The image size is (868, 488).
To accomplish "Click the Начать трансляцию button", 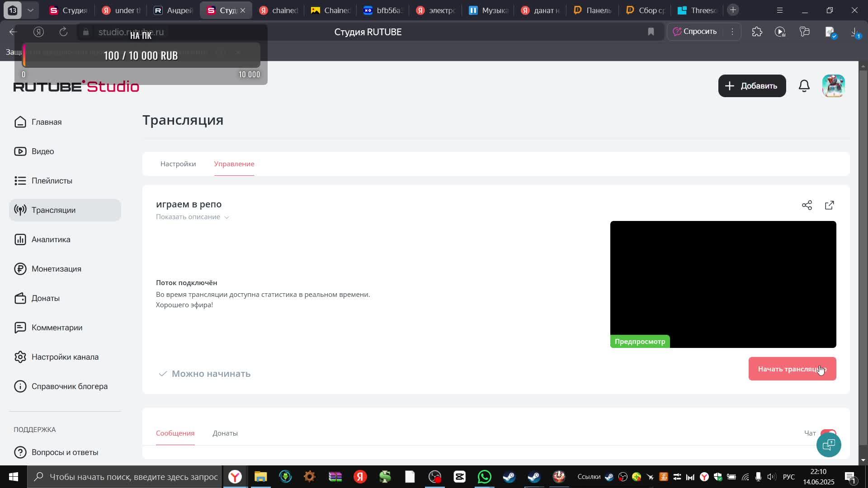I will click(x=792, y=369).
